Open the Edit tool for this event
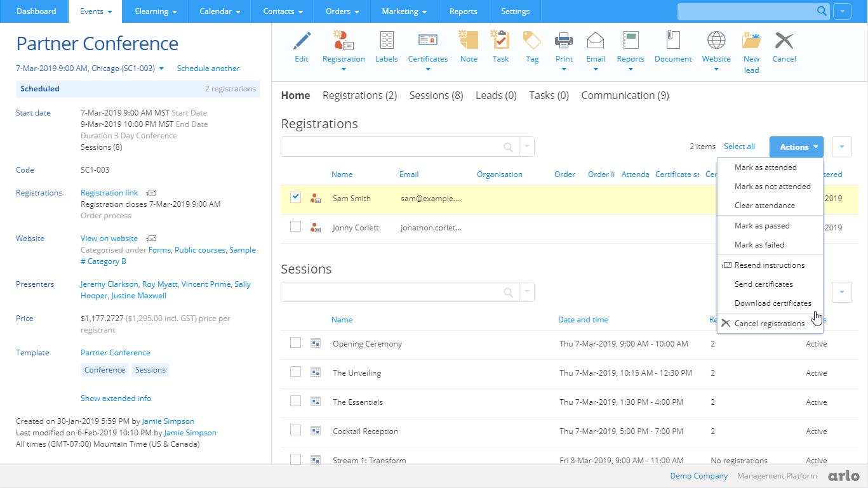868x488 pixels. [x=302, y=44]
